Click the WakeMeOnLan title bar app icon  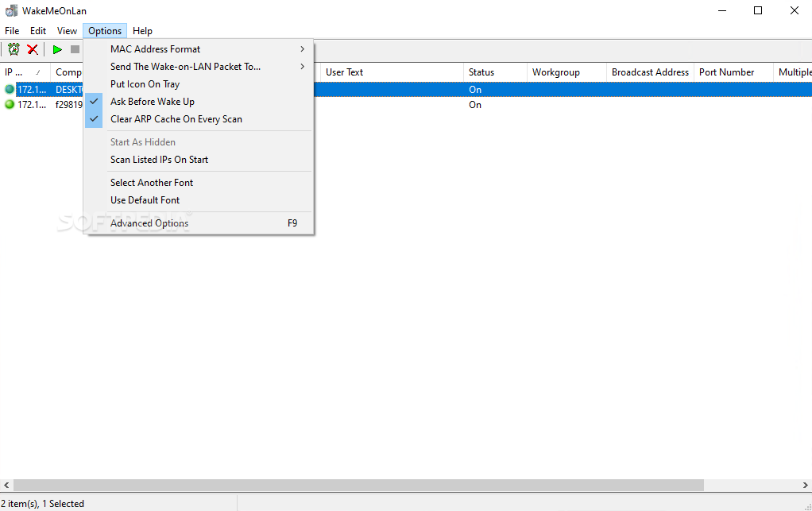coord(11,11)
